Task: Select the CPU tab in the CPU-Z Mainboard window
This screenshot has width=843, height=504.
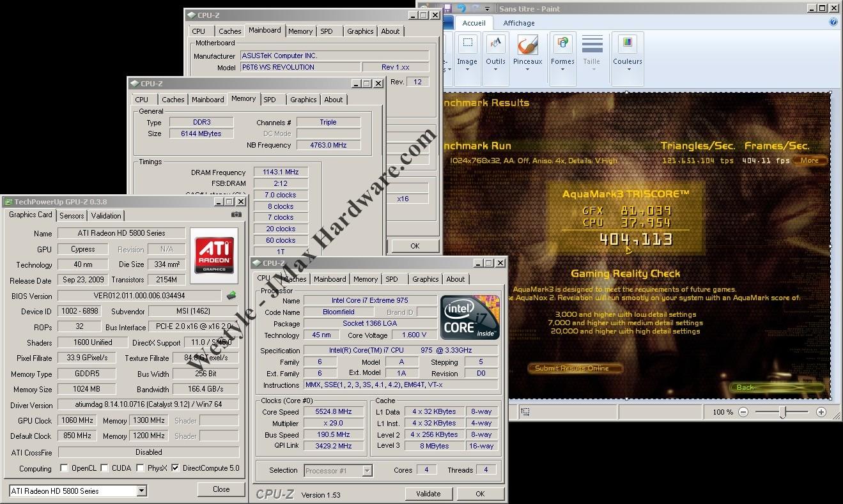Action: click(199, 31)
